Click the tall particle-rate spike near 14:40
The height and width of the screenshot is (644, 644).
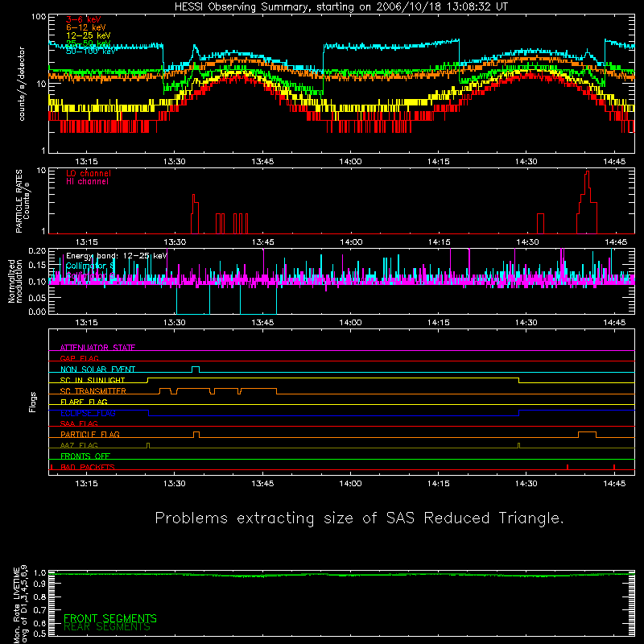(x=588, y=202)
